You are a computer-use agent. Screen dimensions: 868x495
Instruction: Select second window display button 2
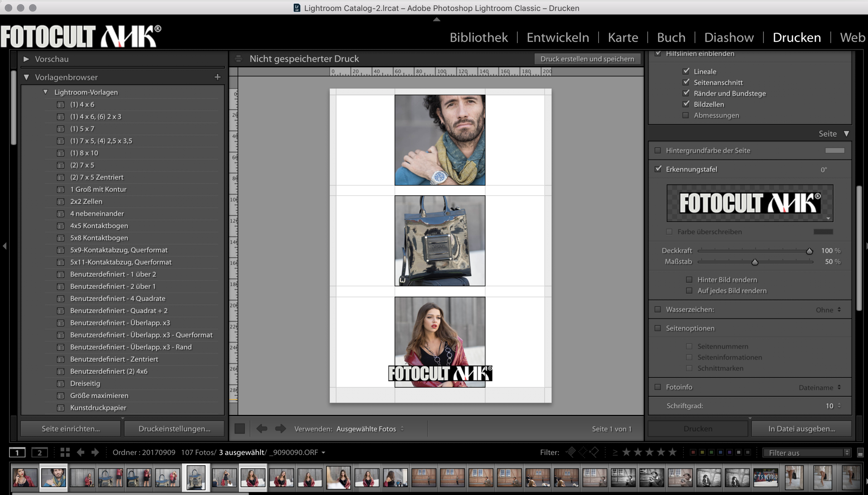pos(40,452)
